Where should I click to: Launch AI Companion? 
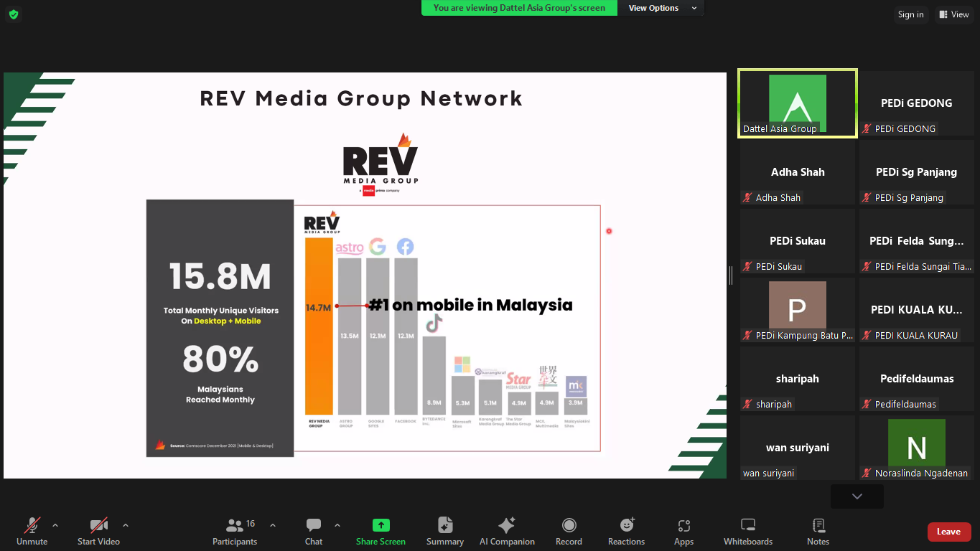pyautogui.click(x=507, y=531)
